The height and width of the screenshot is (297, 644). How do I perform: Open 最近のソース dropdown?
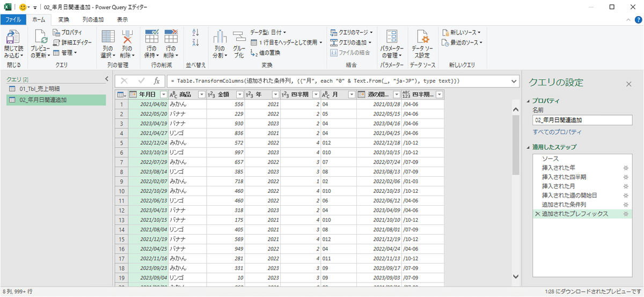[x=462, y=42]
